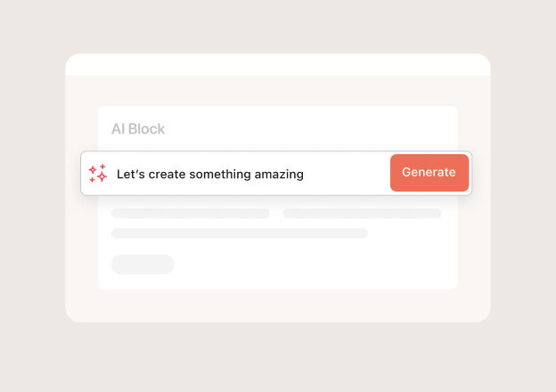The width and height of the screenshot is (556, 392).
Task: Click the empty card space right of AI Block title
Action: pyautogui.click(x=312, y=129)
